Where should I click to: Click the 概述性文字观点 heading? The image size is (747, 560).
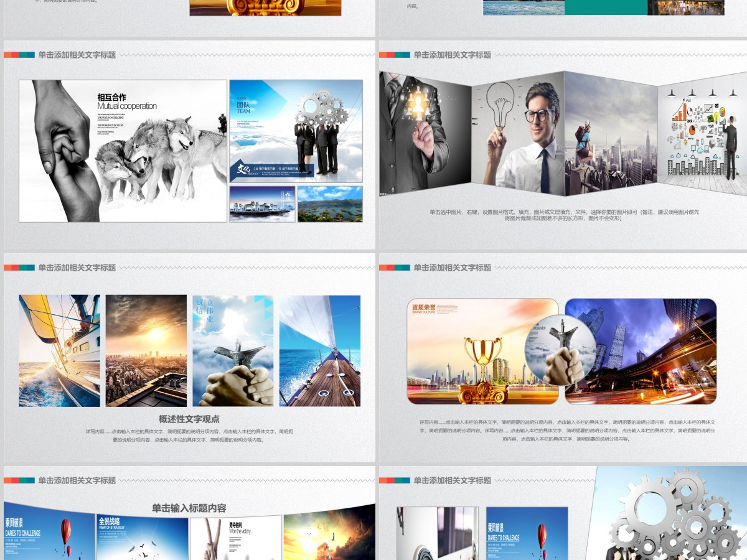(189, 419)
